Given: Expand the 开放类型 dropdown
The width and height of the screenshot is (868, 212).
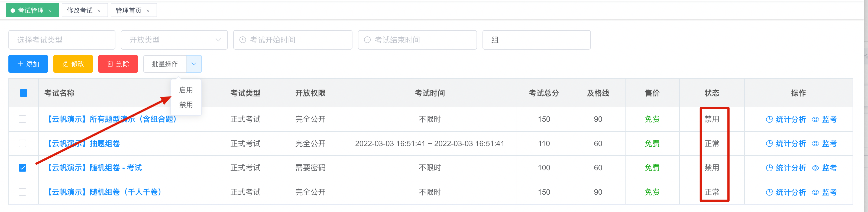Looking at the screenshot, I should tap(174, 40).
